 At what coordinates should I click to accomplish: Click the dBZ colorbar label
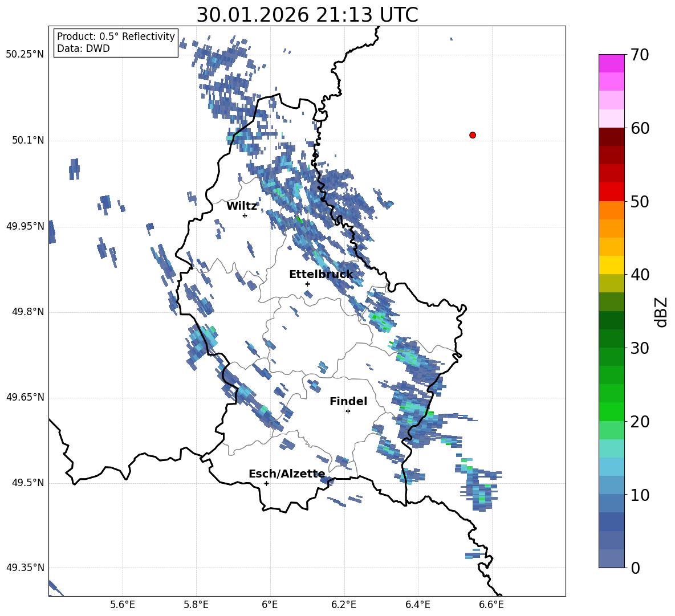[660, 312]
